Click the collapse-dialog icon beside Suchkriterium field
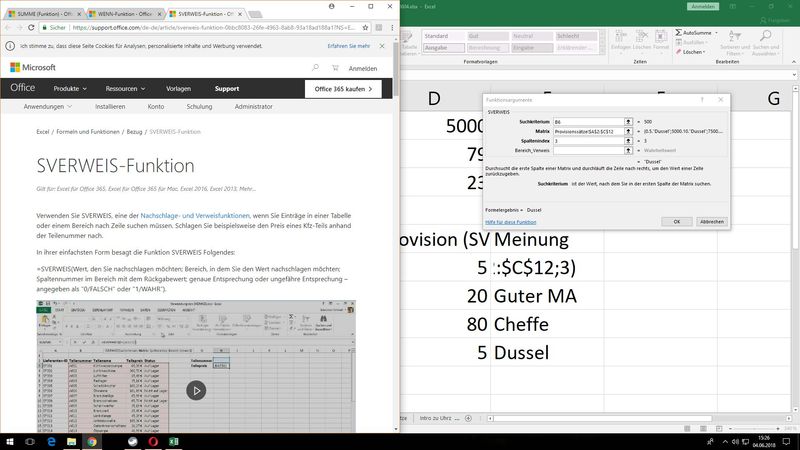 (x=629, y=121)
